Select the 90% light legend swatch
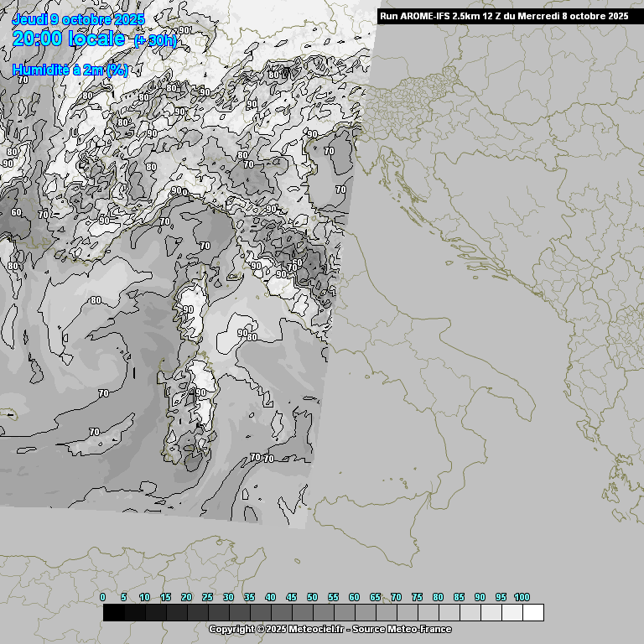 point(491,613)
